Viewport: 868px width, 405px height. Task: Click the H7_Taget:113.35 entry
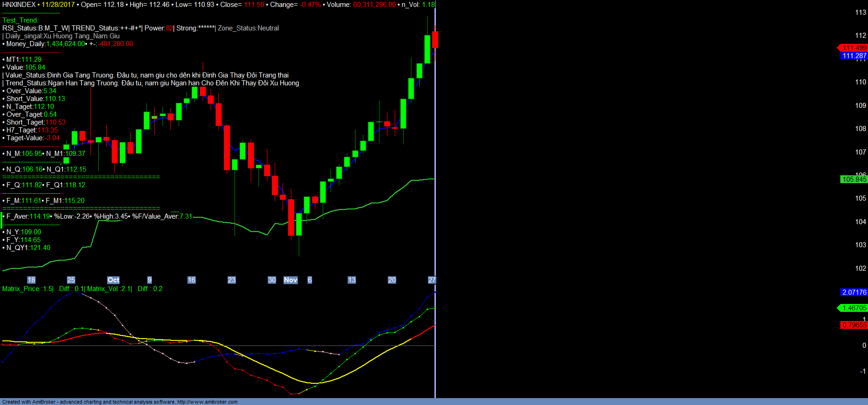pos(32,130)
